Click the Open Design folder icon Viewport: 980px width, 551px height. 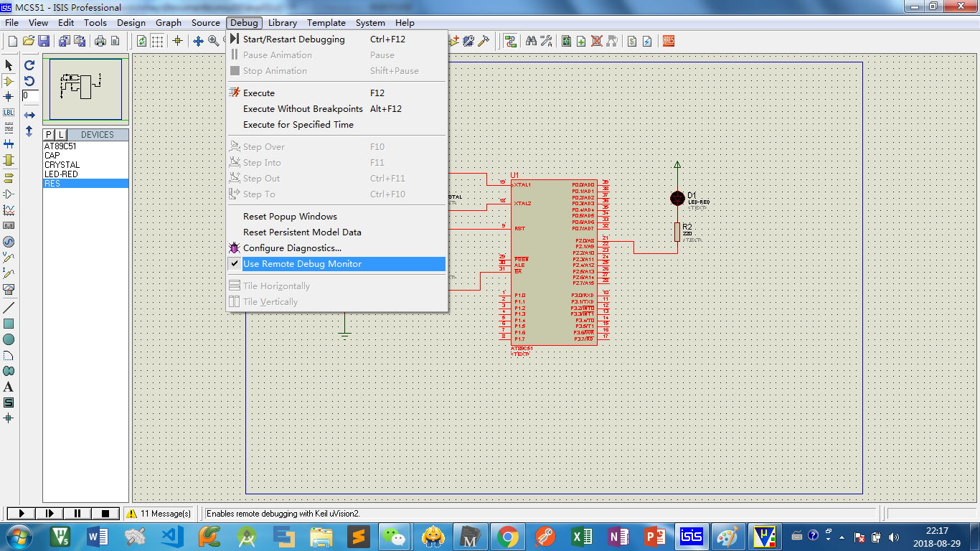pyautogui.click(x=29, y=41)
